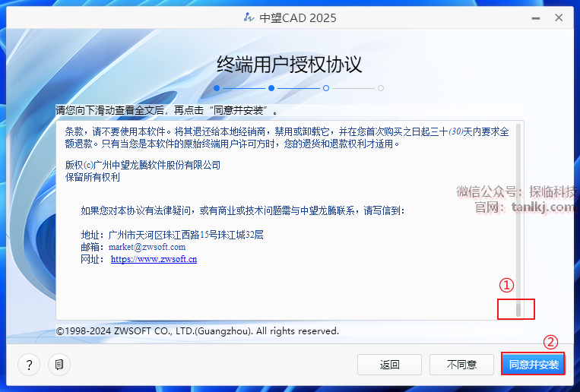Click the 同意并安装 button
580x392 pixels.
[x=533, y=364]
